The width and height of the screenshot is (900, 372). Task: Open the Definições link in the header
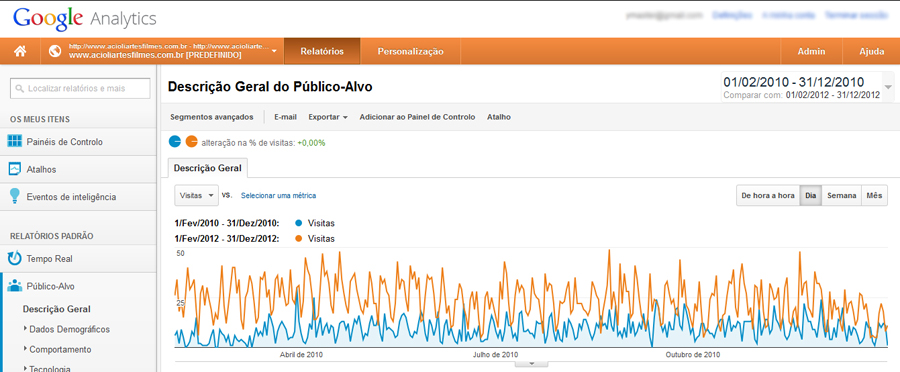(x=732, y=16)
